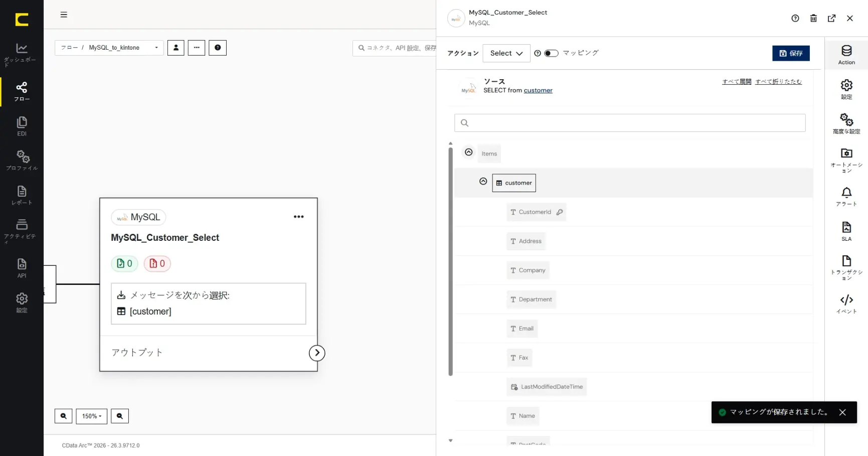The height and width of the screenshot is (456, 868).
Task: Open the left sidebar Settings gear
Action: (22, 303)
